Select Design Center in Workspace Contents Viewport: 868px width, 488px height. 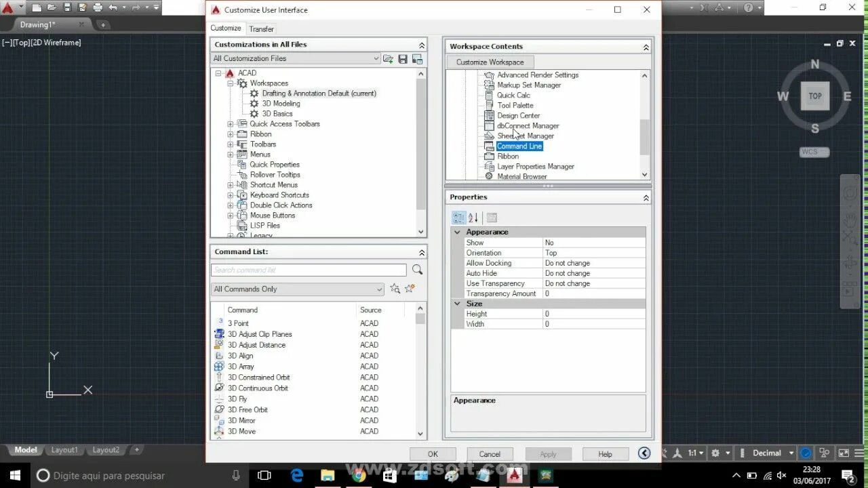518,116
